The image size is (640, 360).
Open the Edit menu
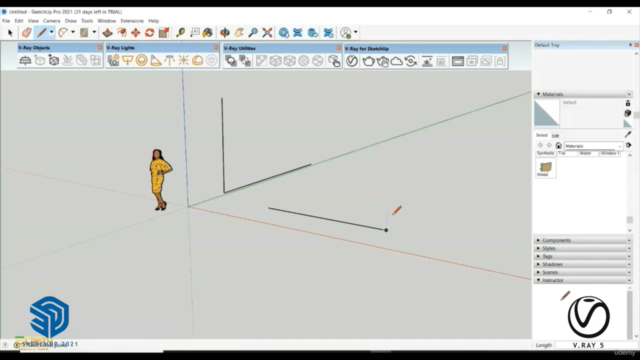pos(19,21)
